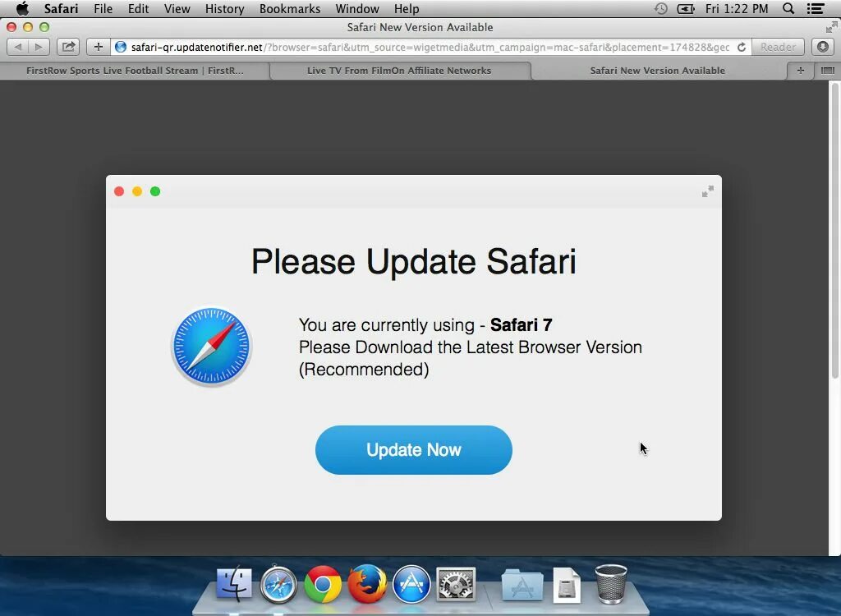Screen dimensions: 841x616
Task: Open the Downloads button in toolbar
Action: point(823,47)
